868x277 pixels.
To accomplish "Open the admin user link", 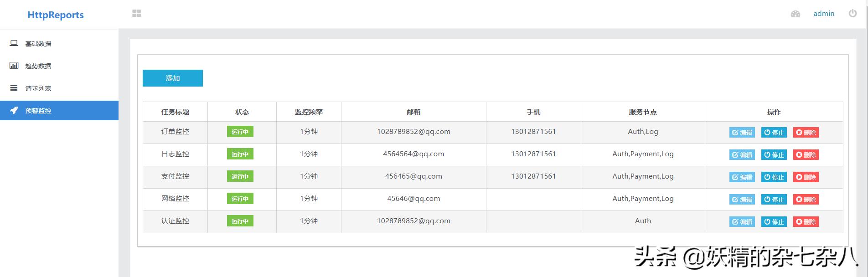I will (x=824, y=14).
